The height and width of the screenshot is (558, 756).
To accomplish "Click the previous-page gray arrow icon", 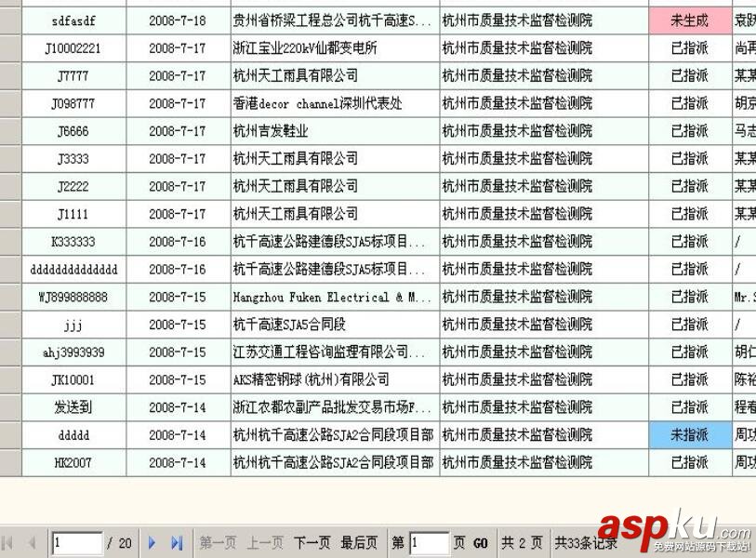I will point(33,542).
